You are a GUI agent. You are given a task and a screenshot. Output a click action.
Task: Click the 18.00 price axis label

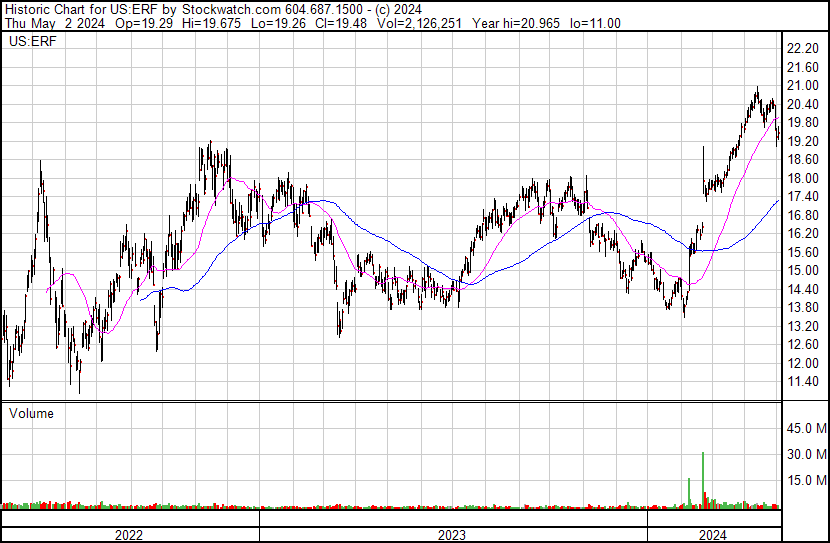coord(803,178)
